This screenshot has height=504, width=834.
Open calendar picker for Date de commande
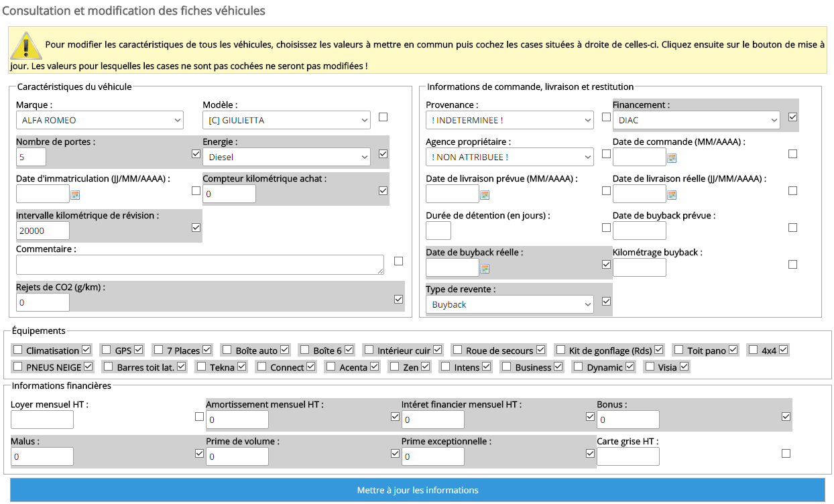(672, 158)
